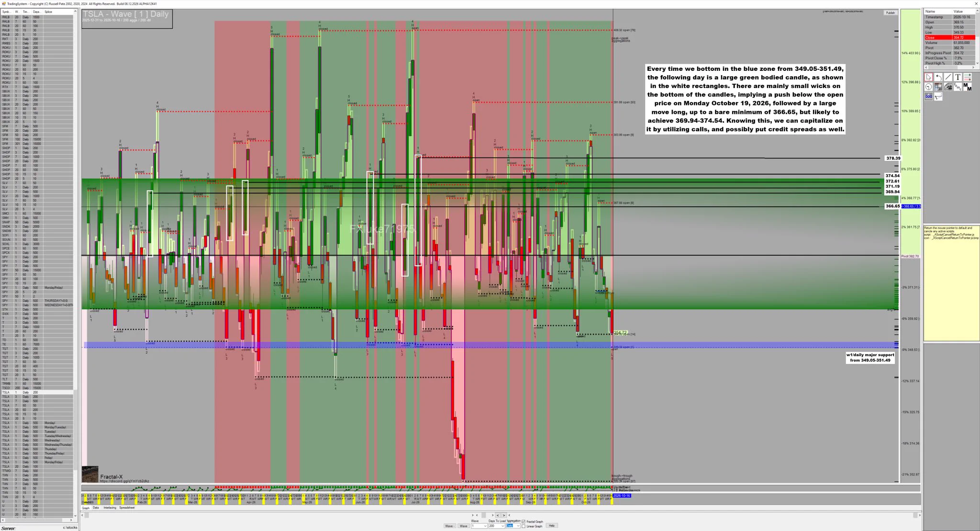Click the dotted angle line tool icon
Viewport: 980px width, 531px height.
(938, 97)
